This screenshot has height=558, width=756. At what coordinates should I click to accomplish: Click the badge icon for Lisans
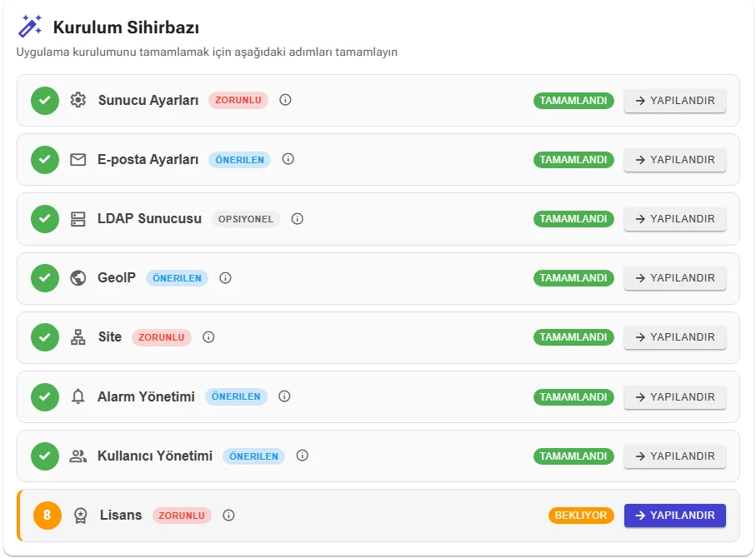pos(81,516)
